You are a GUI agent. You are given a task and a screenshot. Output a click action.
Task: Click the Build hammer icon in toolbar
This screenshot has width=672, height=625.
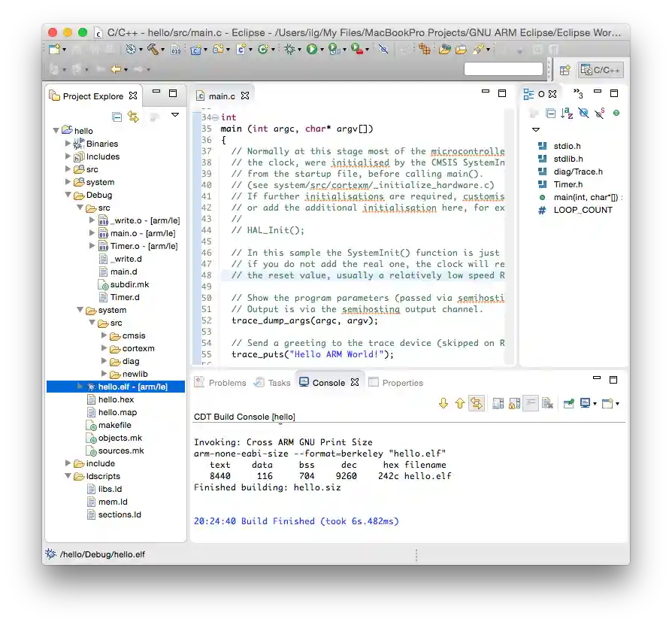[152, 50]
